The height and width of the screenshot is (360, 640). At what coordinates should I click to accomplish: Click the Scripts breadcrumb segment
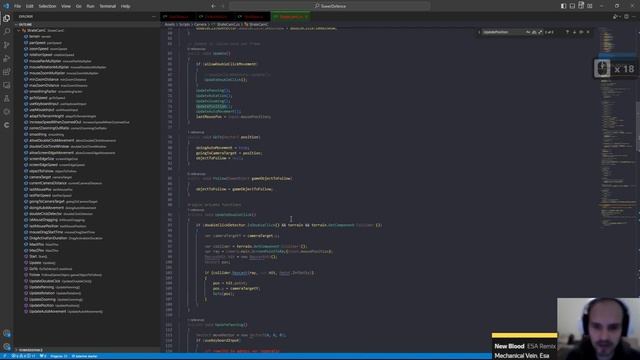[184, 24]
